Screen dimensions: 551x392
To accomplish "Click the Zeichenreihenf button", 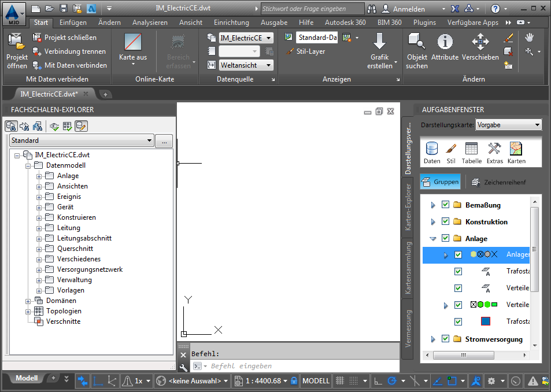I will tap(499, 182).
